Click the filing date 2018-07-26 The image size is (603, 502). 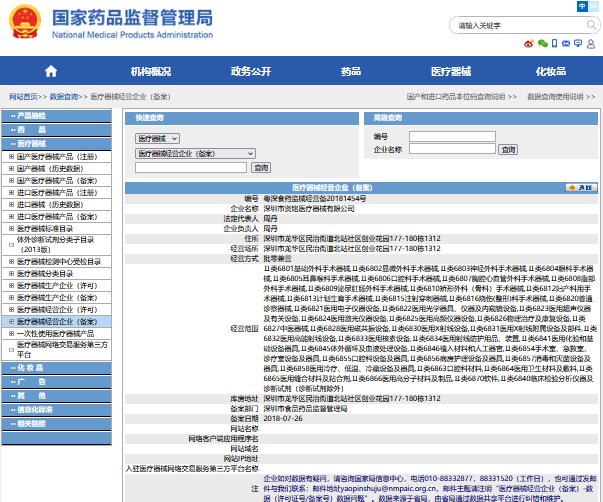click(283, 418)
